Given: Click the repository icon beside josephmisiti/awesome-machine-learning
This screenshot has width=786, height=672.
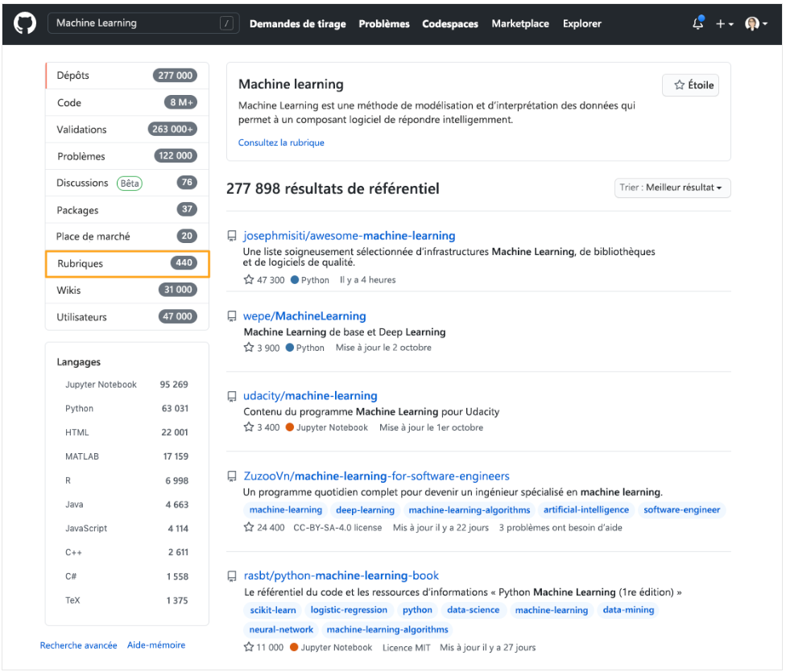Looking at the screenshot, I should 233,237.
